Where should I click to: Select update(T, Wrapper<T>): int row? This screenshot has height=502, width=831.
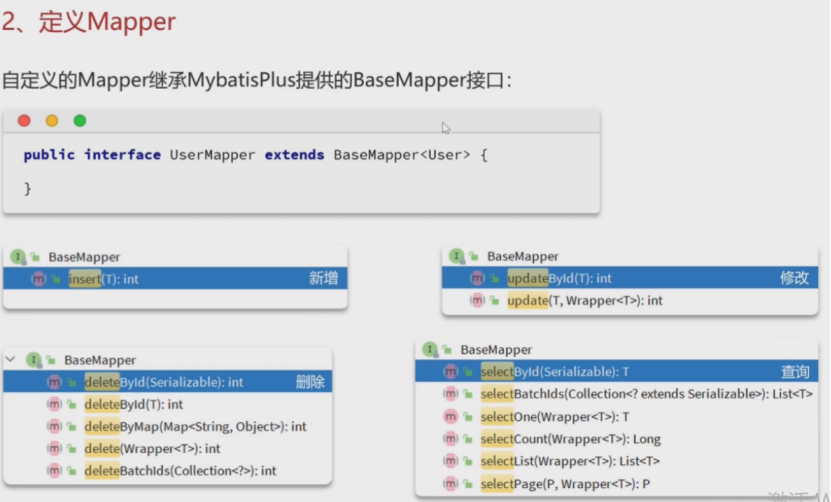tap(630, 301)
